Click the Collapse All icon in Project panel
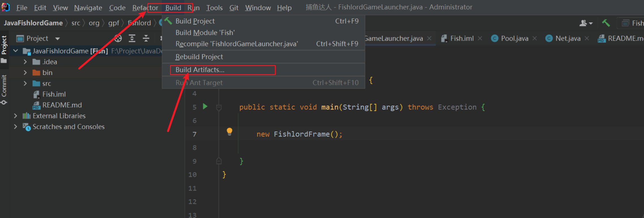644x218 pixels. 146,38
